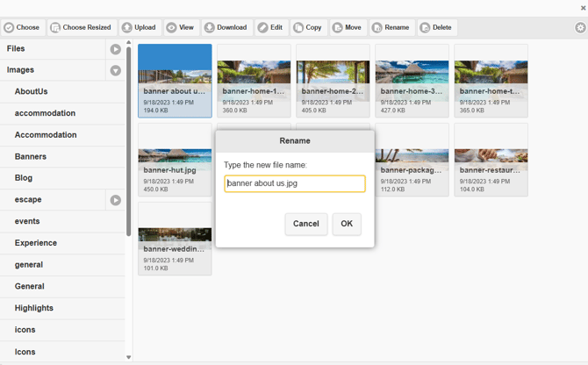Select the Edit pencil icon
This screenshot has height=365, width=588.
[263, 27]
